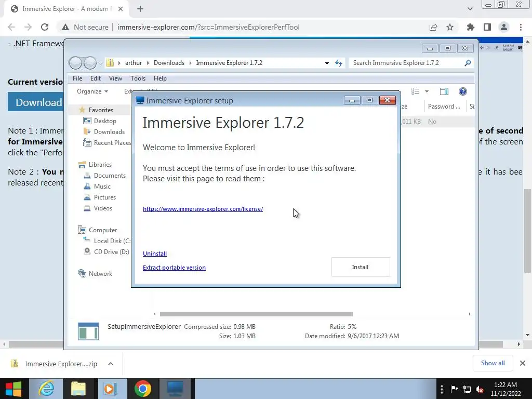This screenshot has width=532, height=399.
Task: Open File Explorer from taskbar
Action: pos(78,389)
